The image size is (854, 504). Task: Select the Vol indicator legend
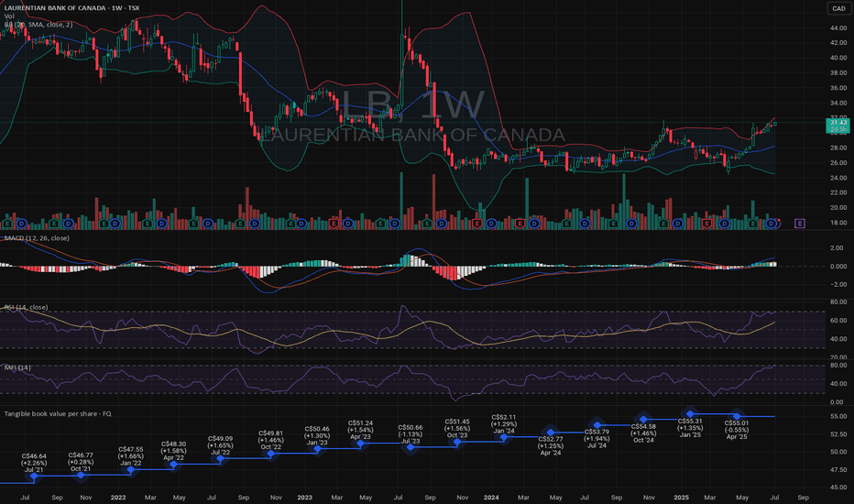(x=9, y=16)
